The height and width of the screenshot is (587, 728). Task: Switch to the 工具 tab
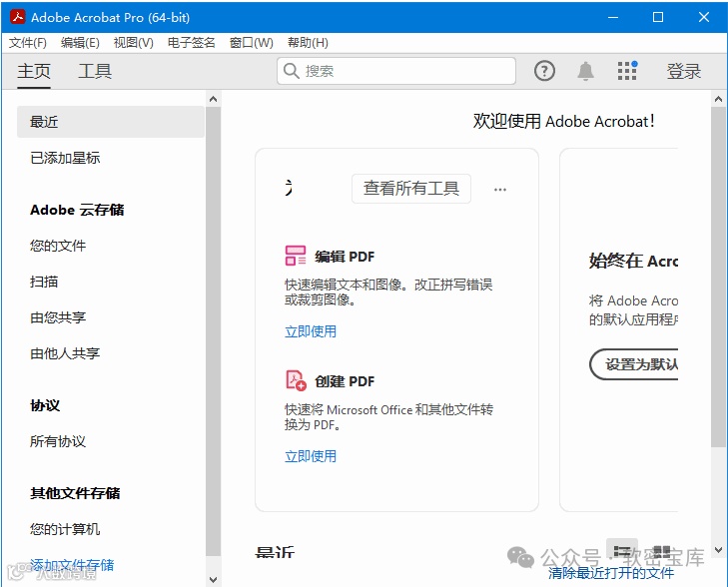point(95,72)
